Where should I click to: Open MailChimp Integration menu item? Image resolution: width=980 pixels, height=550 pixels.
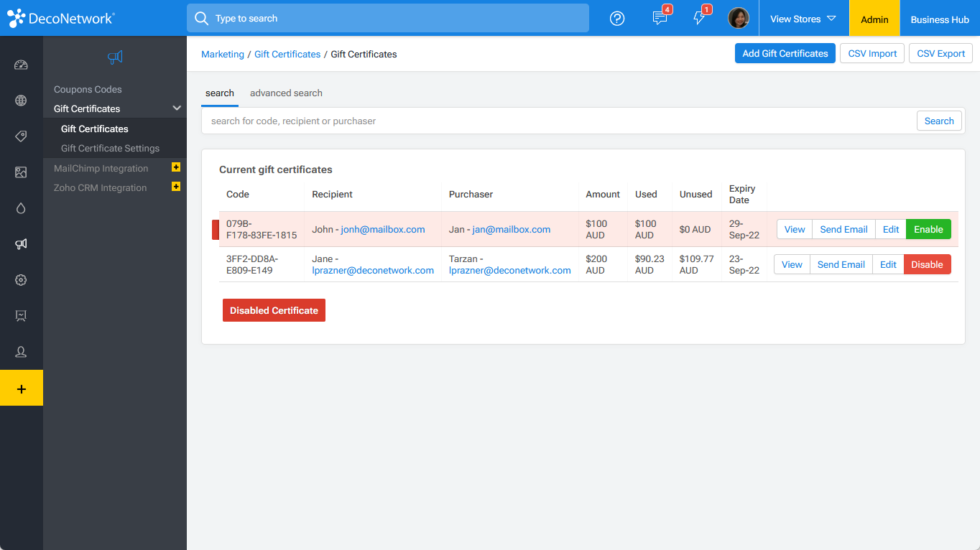tap(101, 168)
